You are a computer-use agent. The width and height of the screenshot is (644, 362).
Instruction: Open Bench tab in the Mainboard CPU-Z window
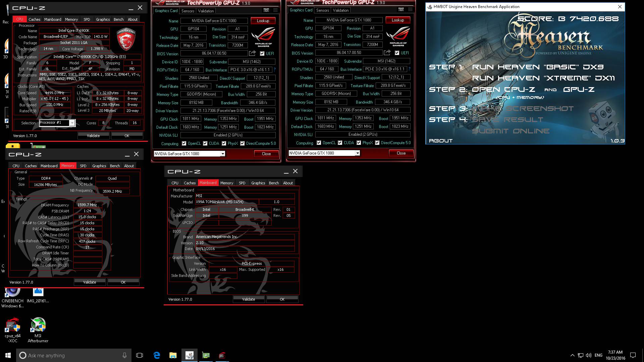click(x=274, y=183)
